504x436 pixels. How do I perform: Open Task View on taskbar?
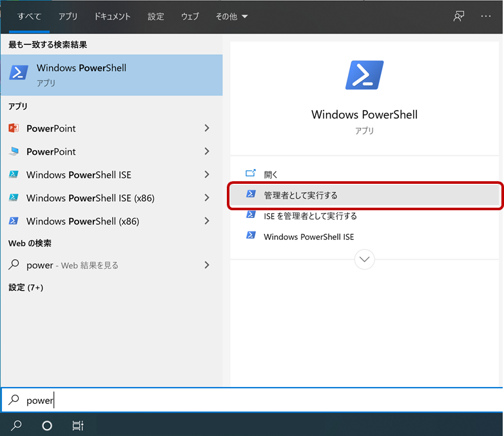pyautogui.click(x=78, y=426)
